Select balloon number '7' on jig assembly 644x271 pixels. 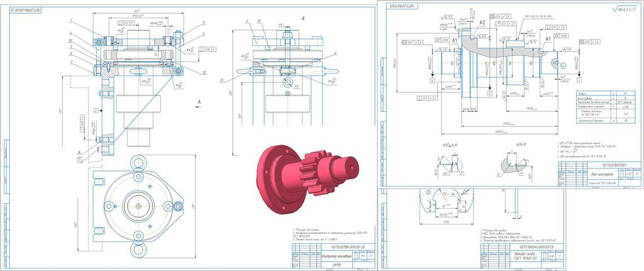tap(71, 20)
